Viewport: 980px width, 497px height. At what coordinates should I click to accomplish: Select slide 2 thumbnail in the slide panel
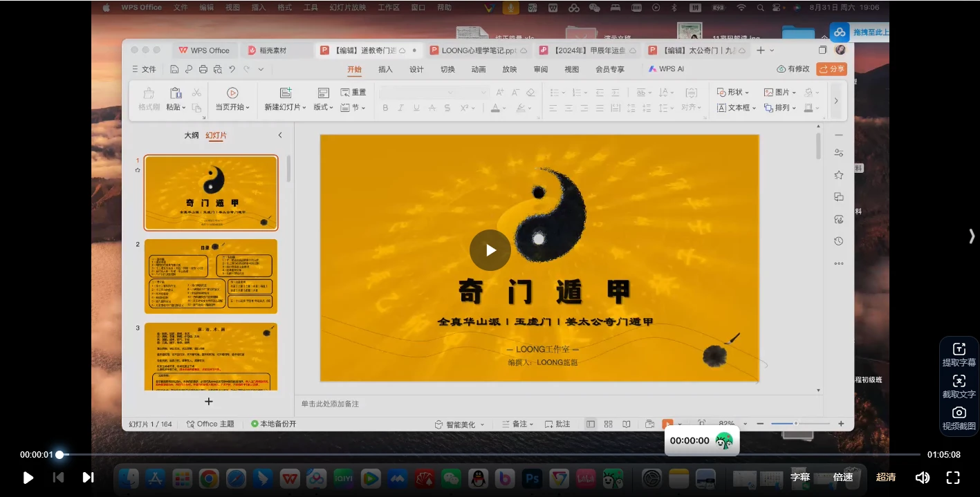(210, 276)
